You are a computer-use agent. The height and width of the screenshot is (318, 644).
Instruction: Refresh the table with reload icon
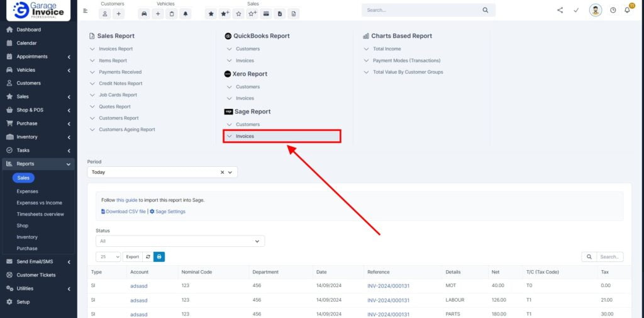148,257
